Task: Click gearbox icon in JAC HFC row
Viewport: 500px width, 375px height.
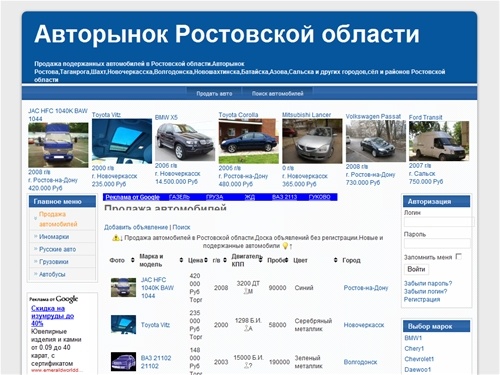Action: tap(247, 291)
